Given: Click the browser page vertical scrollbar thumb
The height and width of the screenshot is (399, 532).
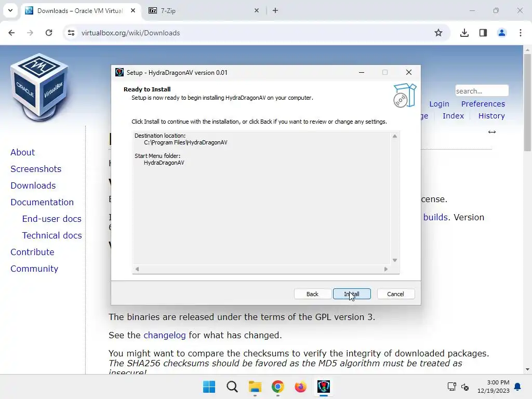Looking at the screenshot, I should coord(527,102).
